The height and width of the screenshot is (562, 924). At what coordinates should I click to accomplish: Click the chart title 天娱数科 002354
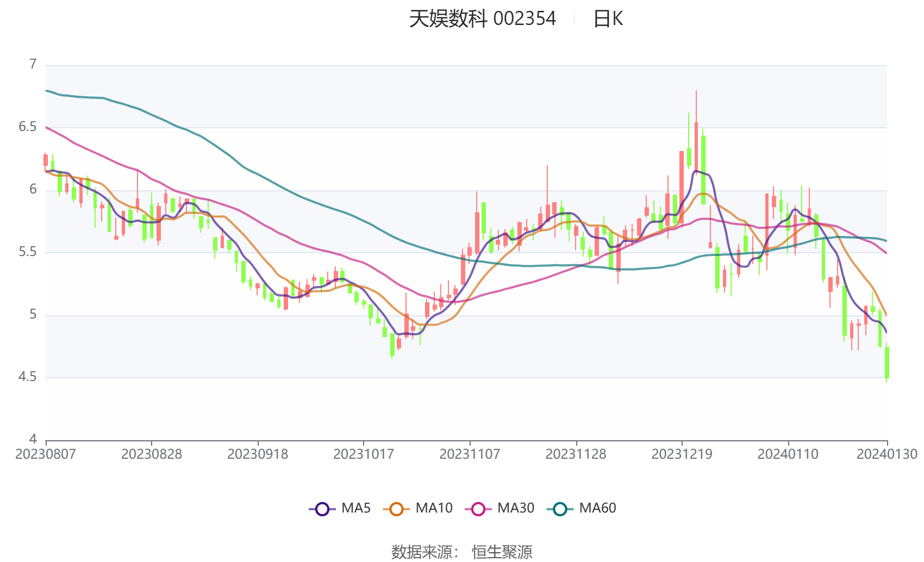point(483,19)
